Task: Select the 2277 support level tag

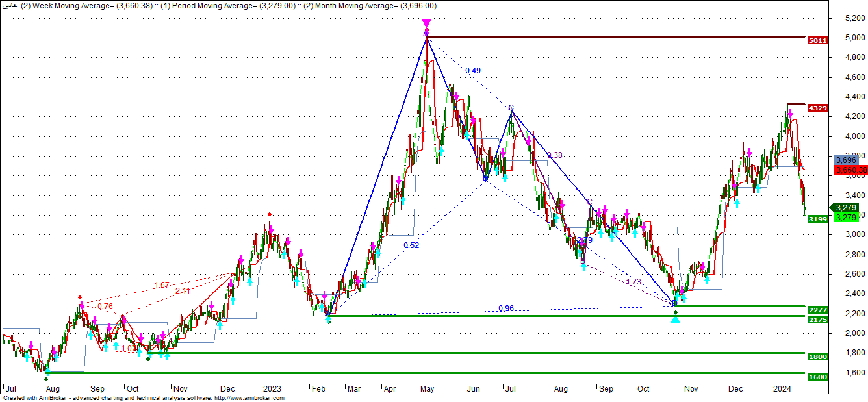Action: 817,310
